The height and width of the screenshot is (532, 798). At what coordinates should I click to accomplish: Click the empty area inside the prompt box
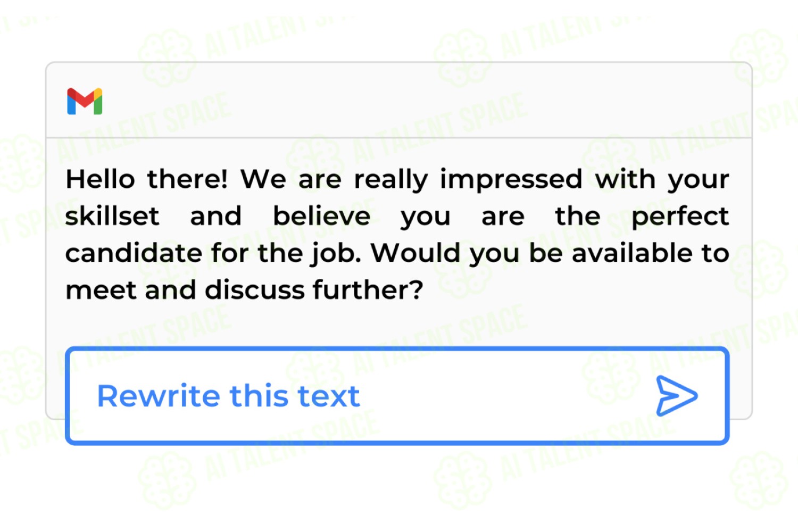tap(505, 396)
